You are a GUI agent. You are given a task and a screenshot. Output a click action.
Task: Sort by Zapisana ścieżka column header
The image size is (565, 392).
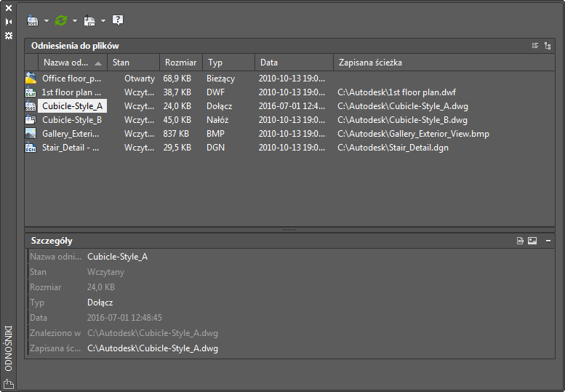pyautogui.click(x=444, y=63)
